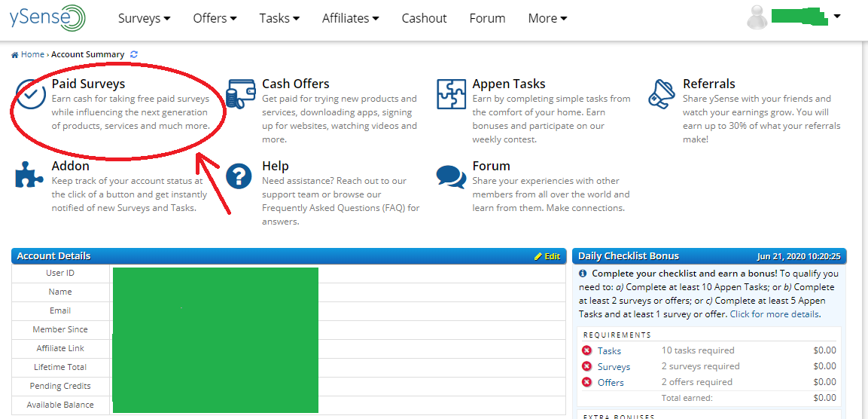Click the Account Summary breadcrumb text
868x419 pixels.
click(x=88, y=54)
